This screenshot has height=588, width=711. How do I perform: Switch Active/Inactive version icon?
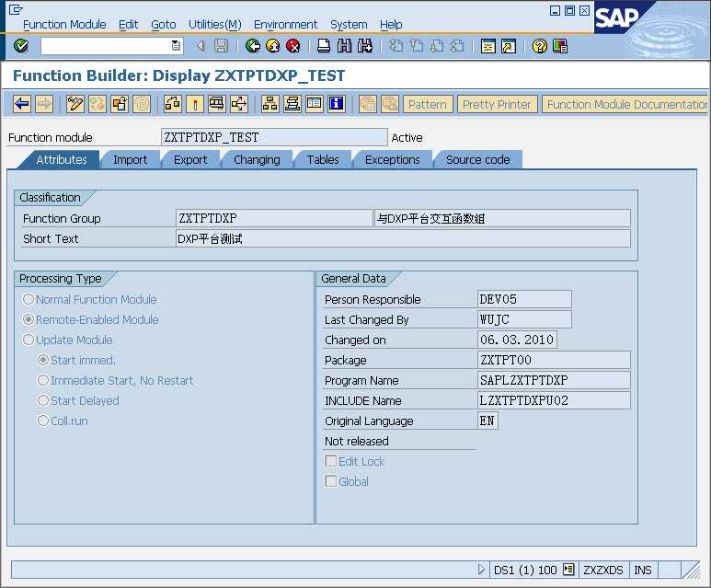pyautogui.click(x=97, y=104)
